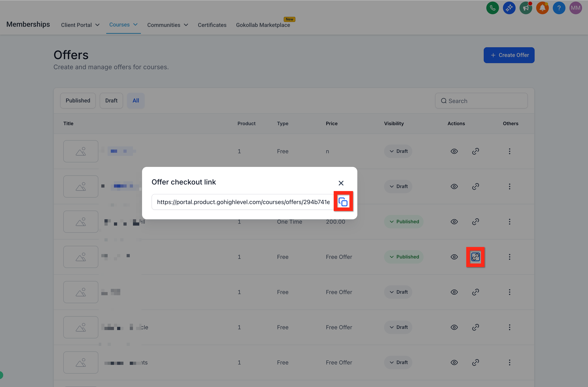588x387 pixels.
Task: Open three-dot menu in the first offer row
Action: coord(509,151)
